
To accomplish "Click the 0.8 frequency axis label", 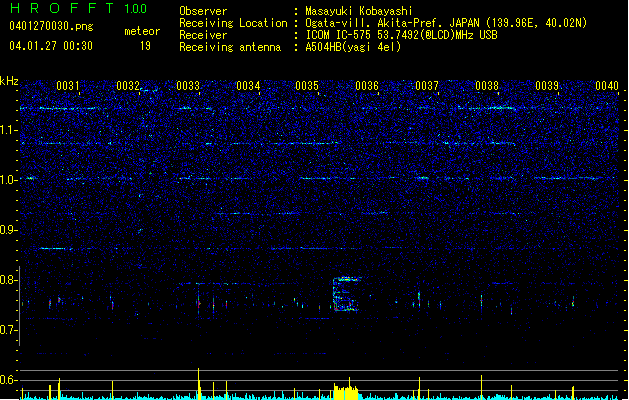I will coord(8,280).
